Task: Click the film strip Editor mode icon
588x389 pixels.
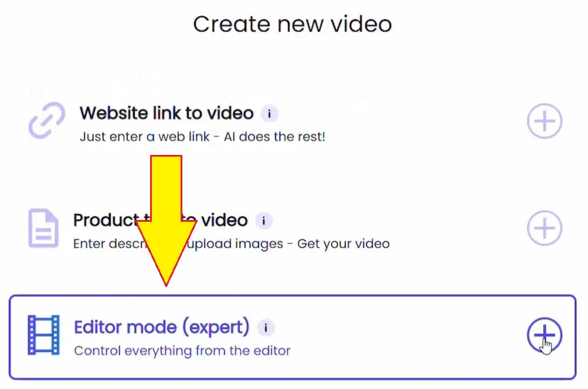Action: [x=43, y=335]
